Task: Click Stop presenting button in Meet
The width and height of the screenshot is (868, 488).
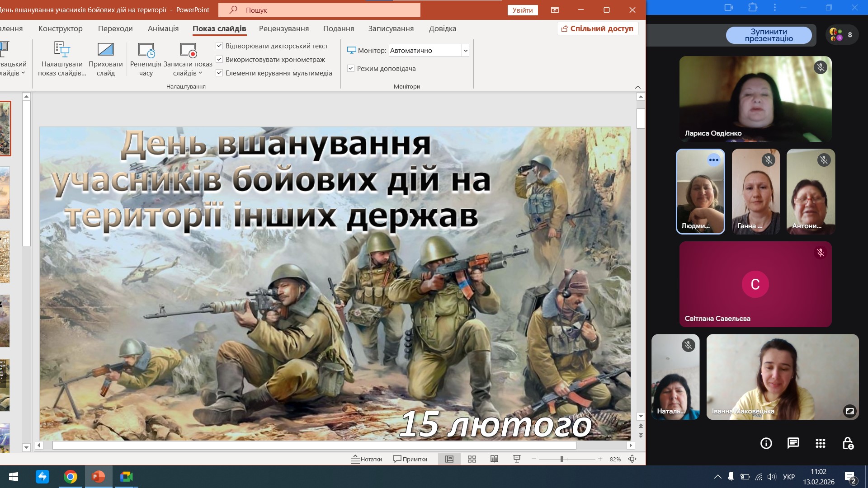Action: click(x=769, y=35)
